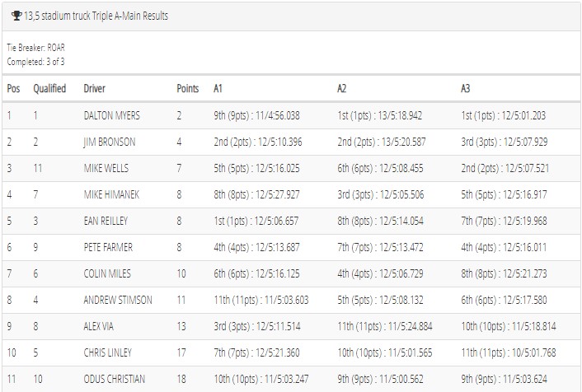Click the A3 column header
582x392 pixels.
466,88
